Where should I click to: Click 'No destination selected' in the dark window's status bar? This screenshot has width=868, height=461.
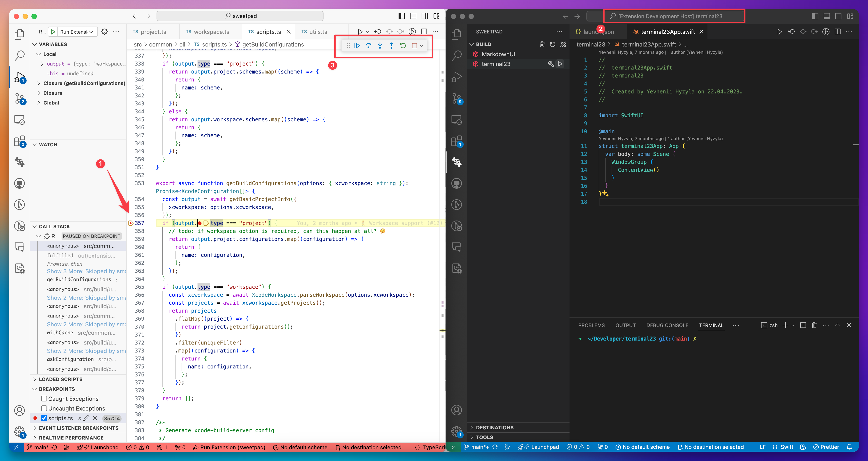(x=711, y=447)
